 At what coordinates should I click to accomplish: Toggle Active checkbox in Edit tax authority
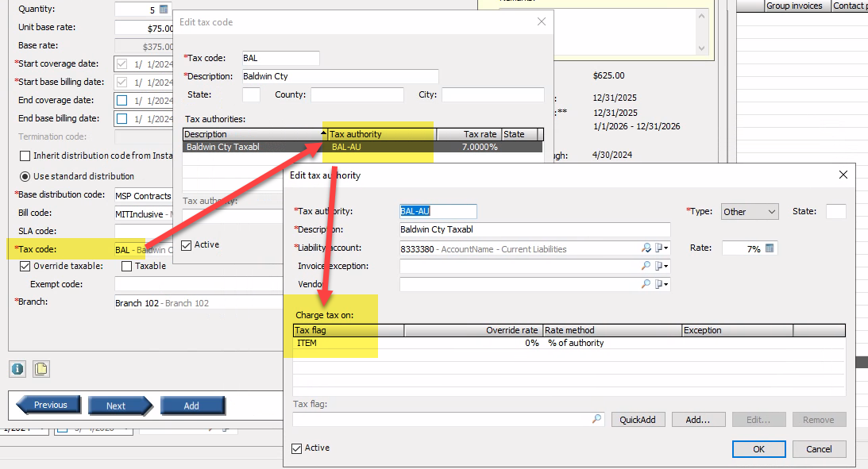pyautogui.click(x=297, y=448)
